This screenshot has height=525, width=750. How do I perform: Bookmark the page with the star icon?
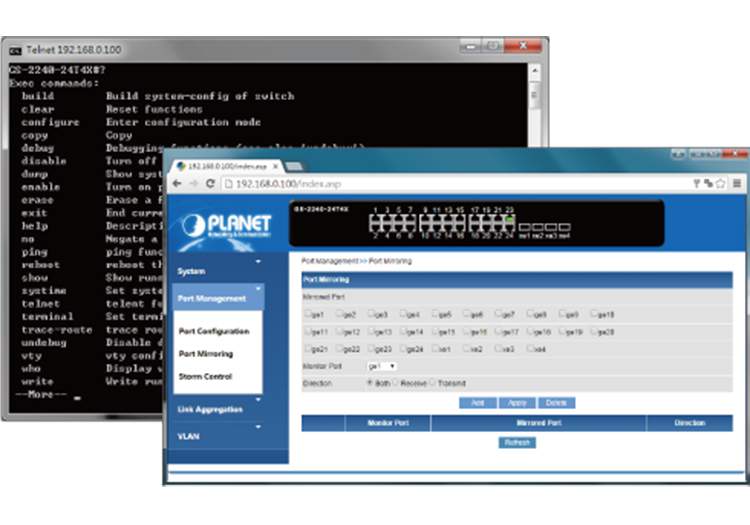[722, 184]
